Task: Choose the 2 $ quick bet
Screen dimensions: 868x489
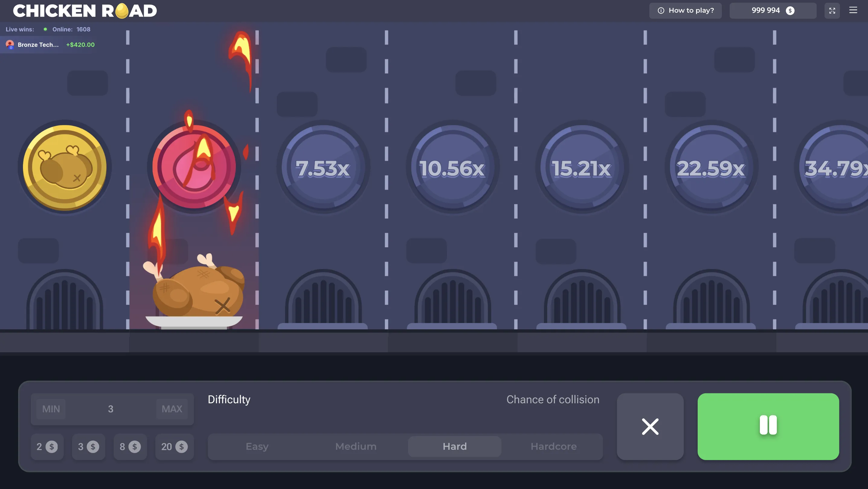Action: pyautogui.click(x=47, y=446)
